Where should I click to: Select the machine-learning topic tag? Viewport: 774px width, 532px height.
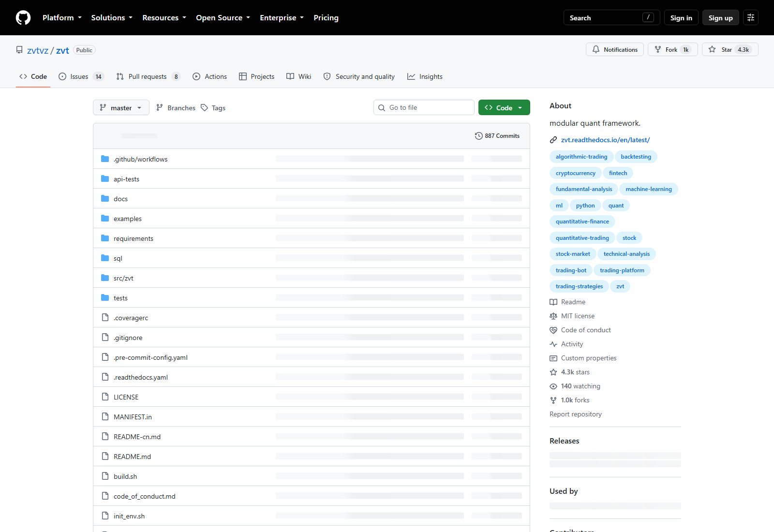click(649, 189)
